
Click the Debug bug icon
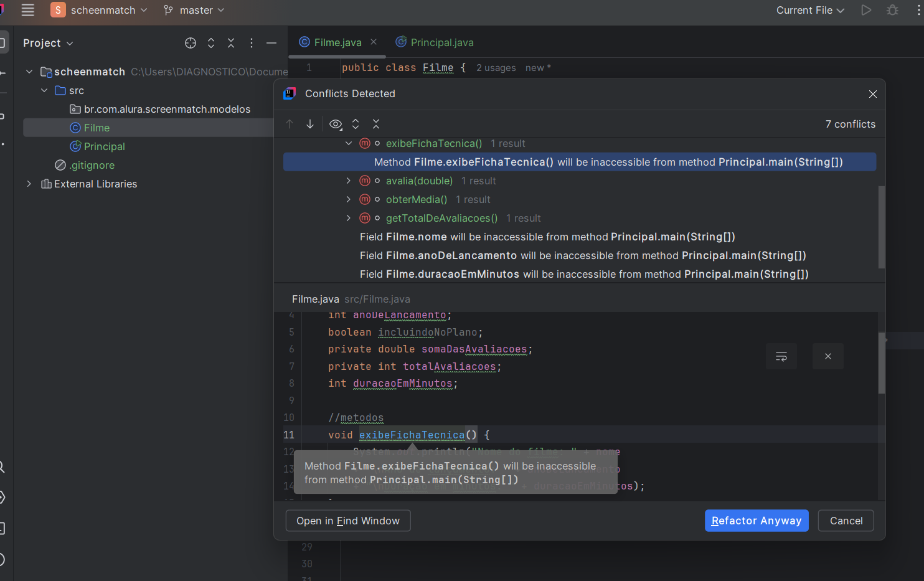(892, 10)
